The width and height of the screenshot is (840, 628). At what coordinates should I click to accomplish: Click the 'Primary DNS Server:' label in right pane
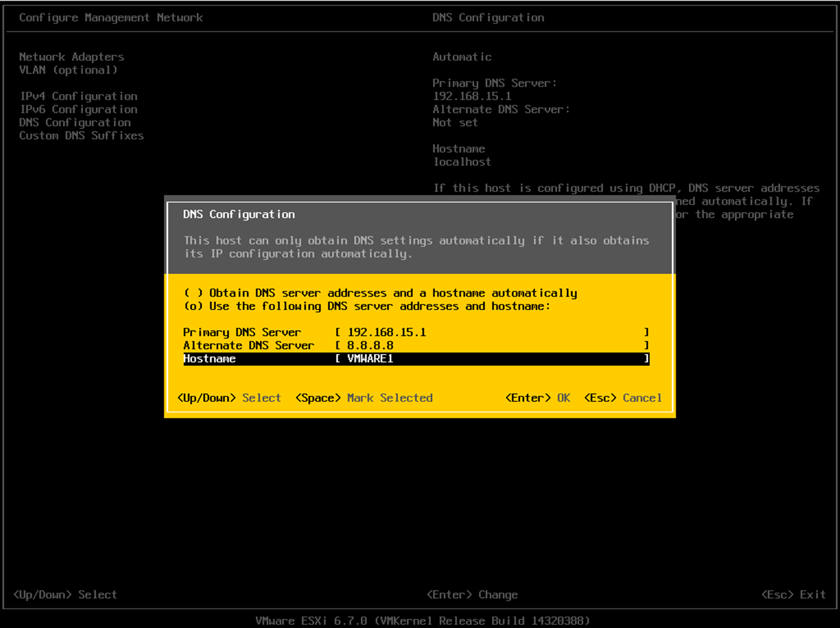494,83
